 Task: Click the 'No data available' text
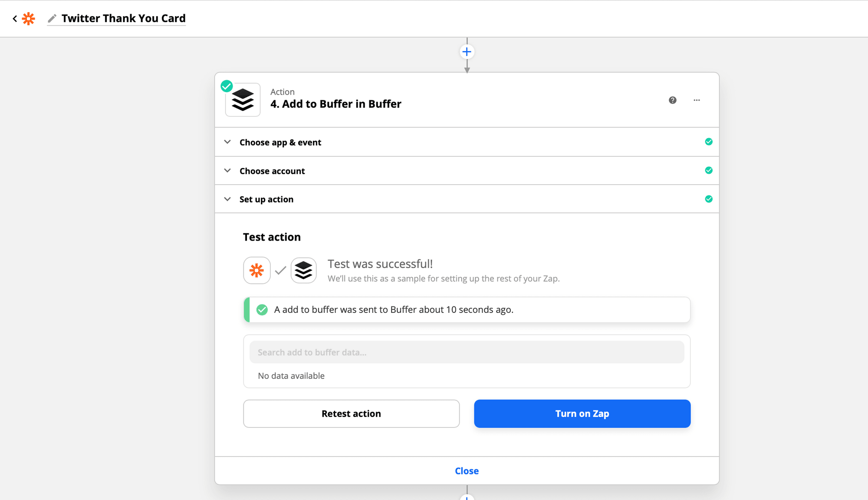[291, 376]
